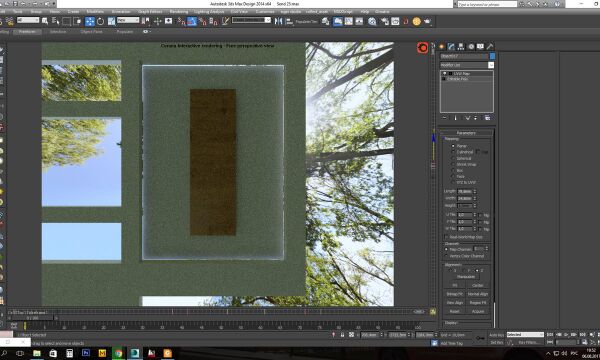Select the Face mapping radio button
Viewport: 600px width, 360px height.
pyautogui.click(x=453, y=176)
